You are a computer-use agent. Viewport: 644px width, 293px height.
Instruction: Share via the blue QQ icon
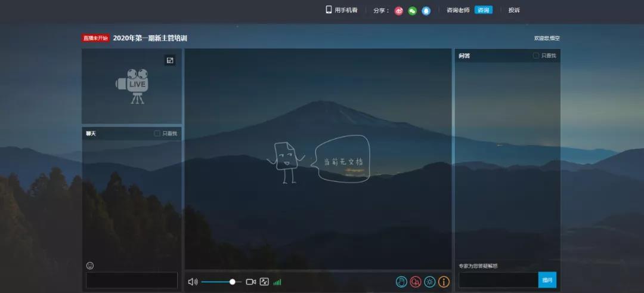coord(426,11)
